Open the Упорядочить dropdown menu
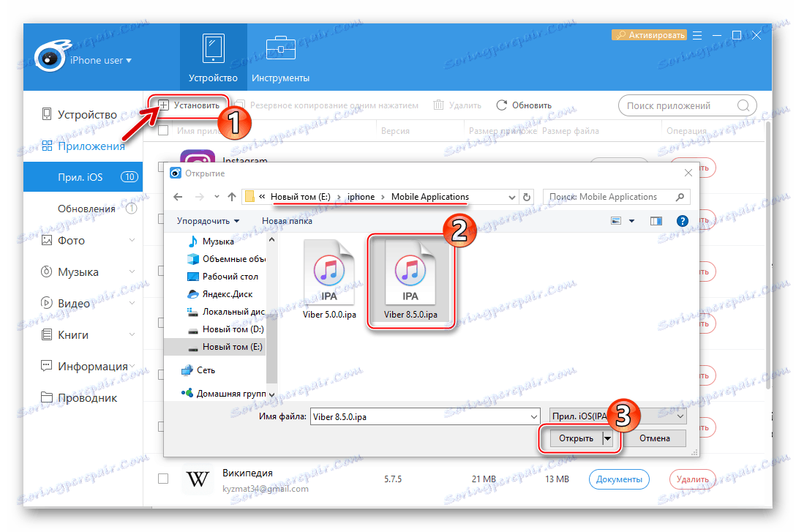Screen dimensions: 796x532 pos(208,221)
